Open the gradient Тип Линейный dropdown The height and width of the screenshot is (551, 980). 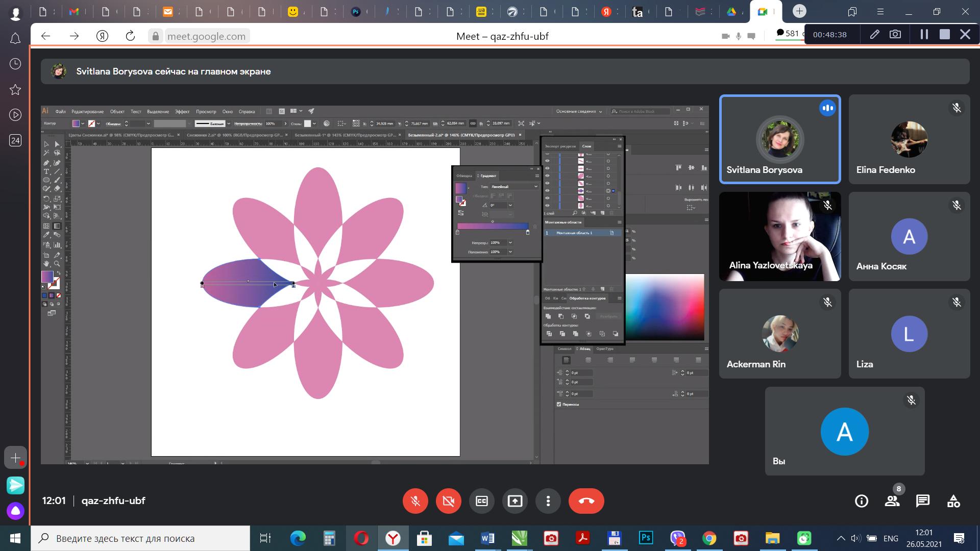coord(514,187)
